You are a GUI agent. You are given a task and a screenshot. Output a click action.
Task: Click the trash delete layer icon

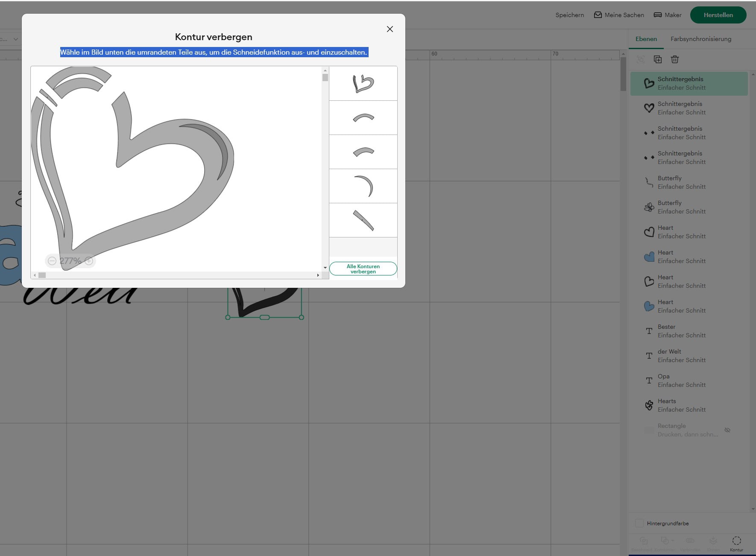pos(675,59)
